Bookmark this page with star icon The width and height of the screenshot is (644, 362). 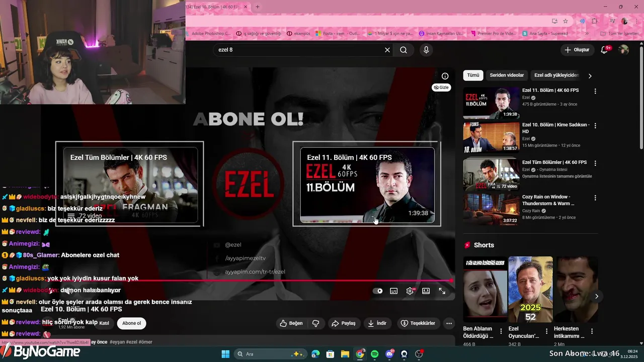click(x=566, y=21)
